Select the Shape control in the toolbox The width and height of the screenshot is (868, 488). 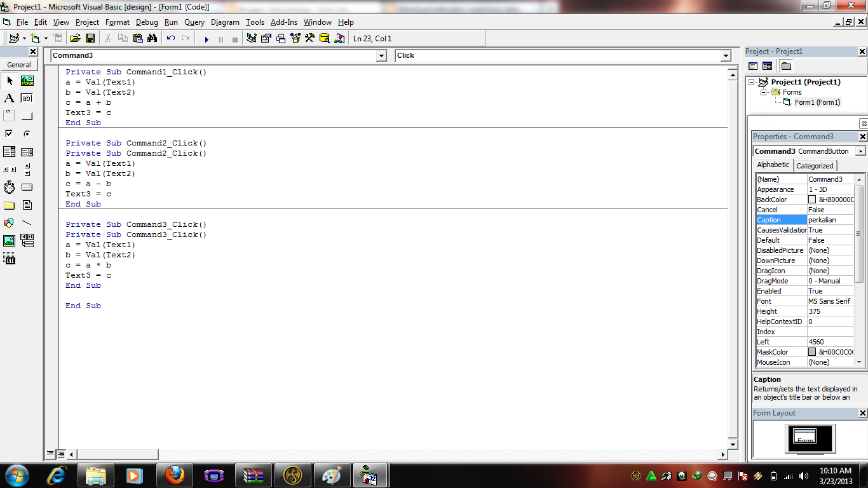click(10, 223)
